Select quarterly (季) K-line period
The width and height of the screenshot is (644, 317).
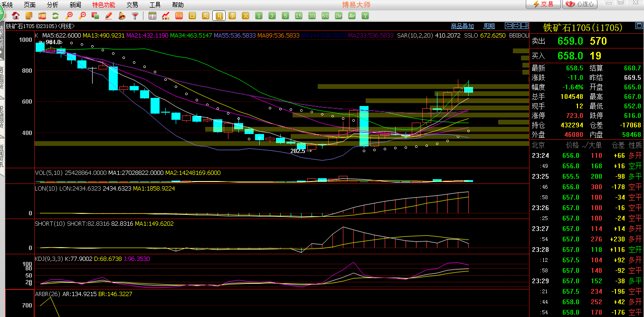232,16
